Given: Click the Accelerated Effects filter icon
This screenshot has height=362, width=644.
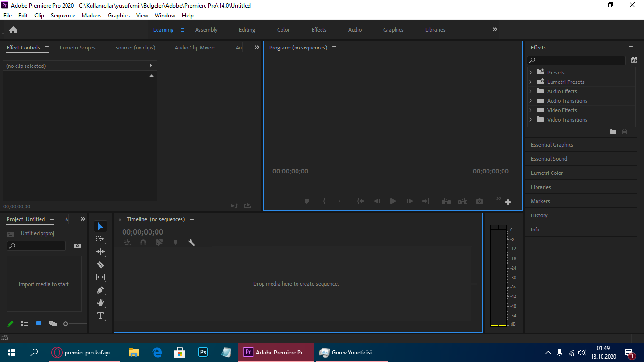Looking at the screenshot, I should (634, 60).
